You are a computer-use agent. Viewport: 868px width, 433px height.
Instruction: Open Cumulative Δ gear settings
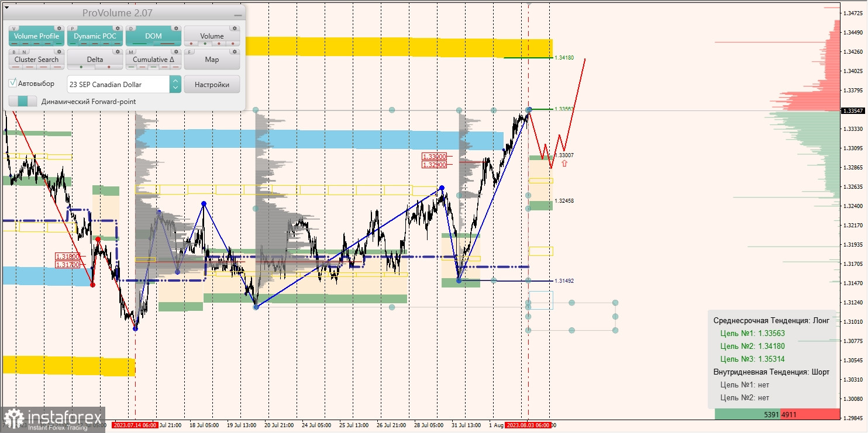click(x=175, y=51)
